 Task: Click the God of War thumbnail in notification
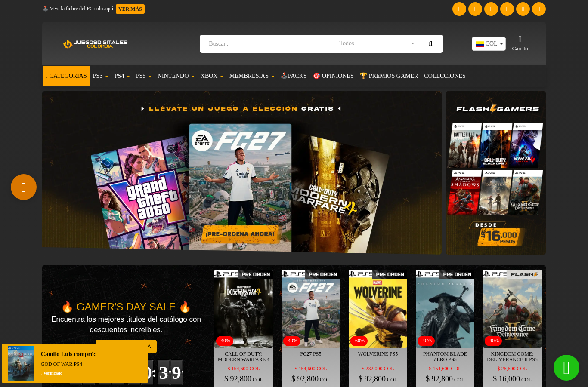pos(21,363)
